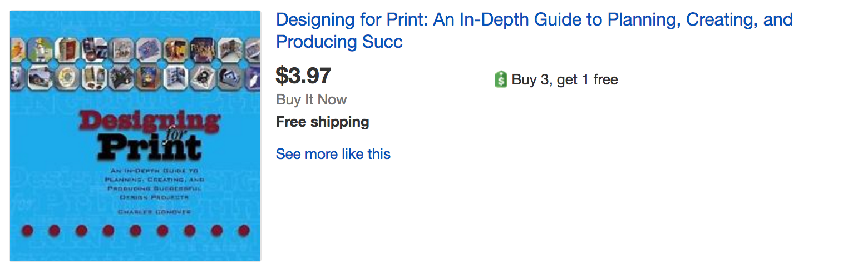
Task: Click "Producing Succ" on the title's second line
Action: [x=339, y=42]
